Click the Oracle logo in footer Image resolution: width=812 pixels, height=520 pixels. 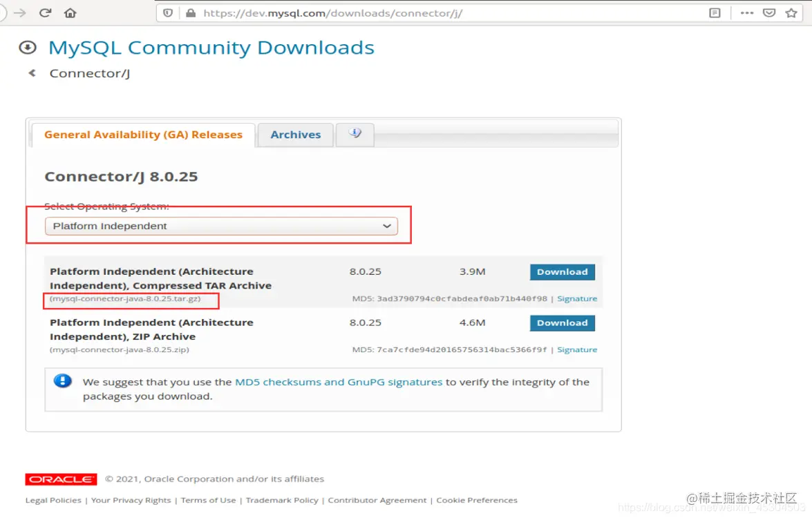[x=61, y=479]
